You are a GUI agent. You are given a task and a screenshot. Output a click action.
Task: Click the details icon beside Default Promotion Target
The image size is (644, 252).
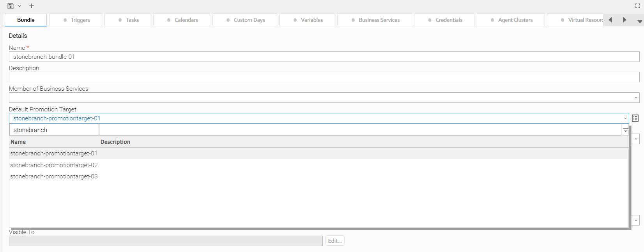[x=635, y=118]
